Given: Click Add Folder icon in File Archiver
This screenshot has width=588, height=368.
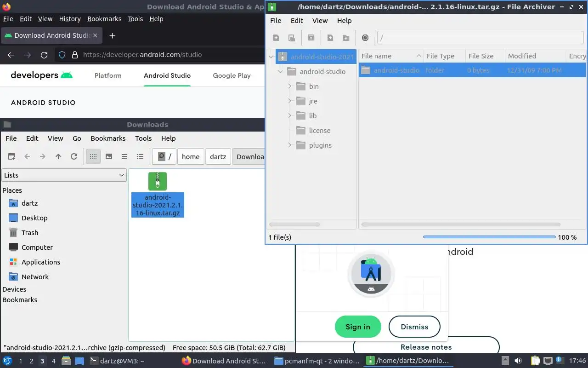Looking at the screenshot, I should (x=346, y=38).
